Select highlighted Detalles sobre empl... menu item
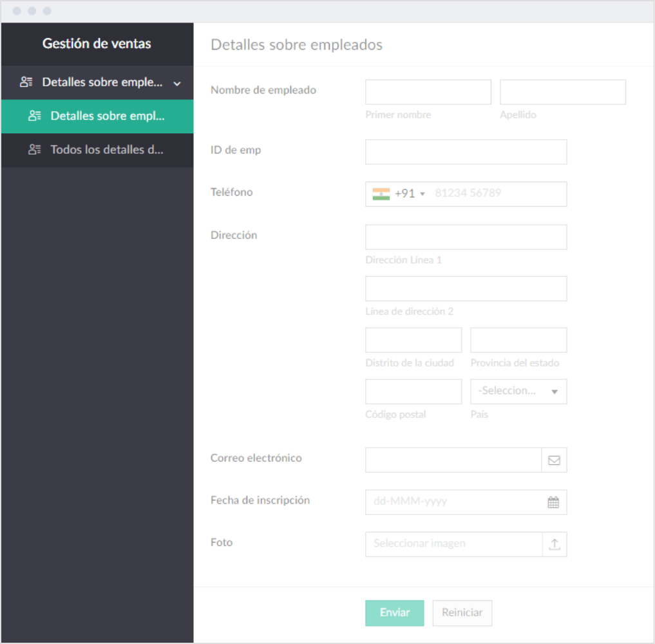655x644 pixels. (97, 116)
